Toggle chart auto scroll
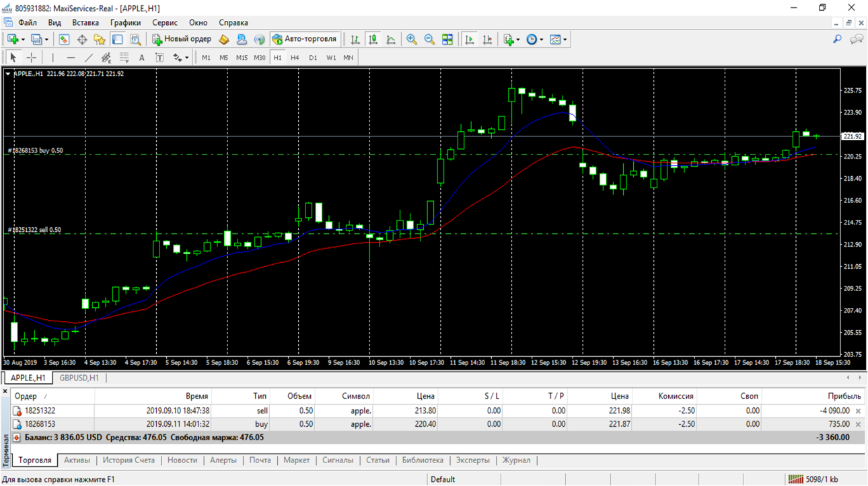868x486 pixels. (470, 40)
